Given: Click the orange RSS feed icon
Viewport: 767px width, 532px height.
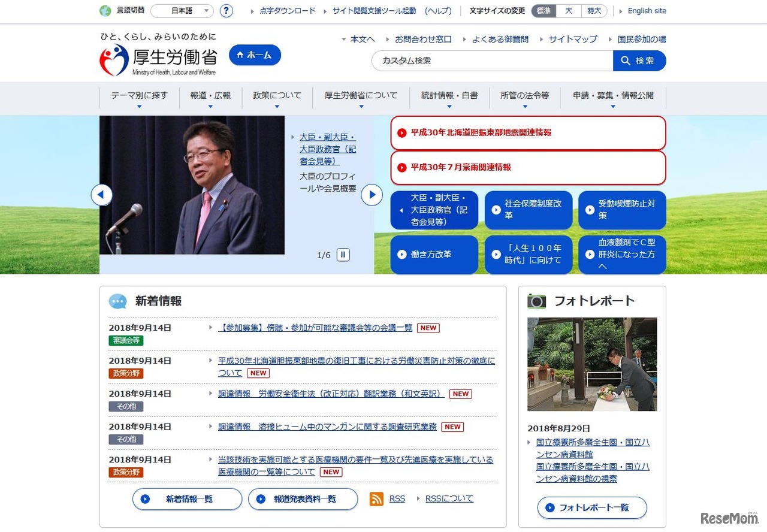Looking at the screenshot, I should (x=376, y=498).
